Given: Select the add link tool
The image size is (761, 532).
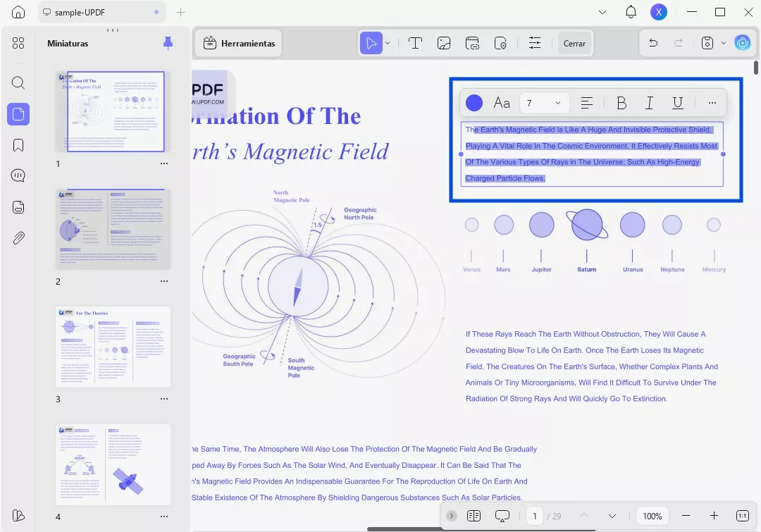Looking at the screenshot, I should [x=472, y=43].
